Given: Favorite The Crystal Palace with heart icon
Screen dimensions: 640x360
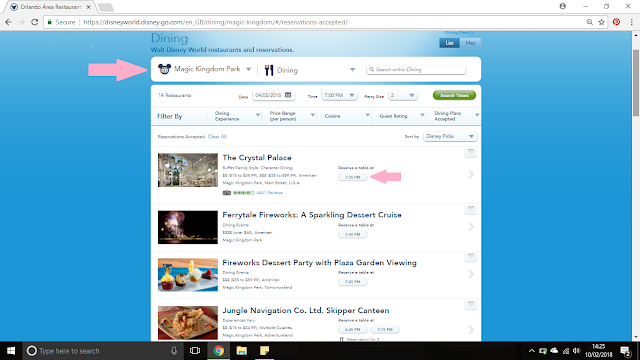Looking at the screenshot, I should (471, 152).
